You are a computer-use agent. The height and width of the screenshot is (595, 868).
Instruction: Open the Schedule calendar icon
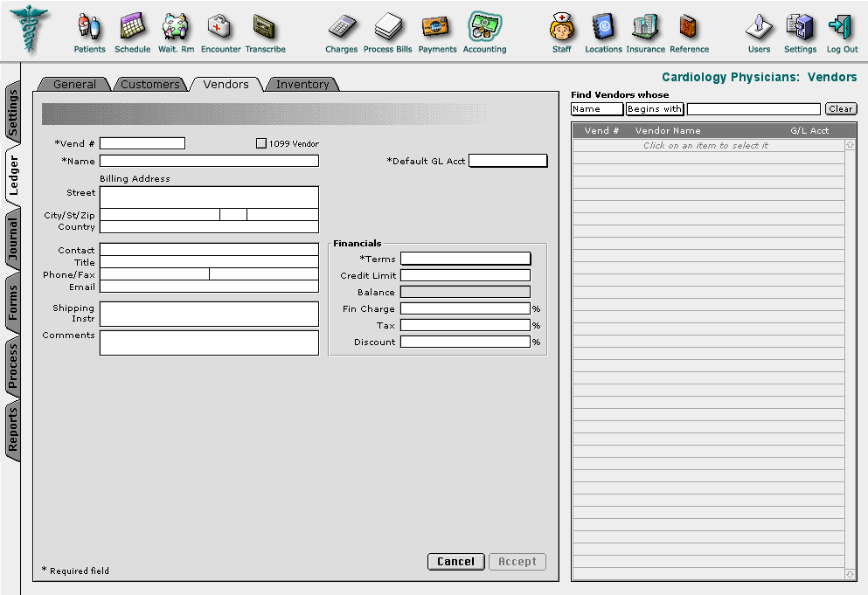click(x=133, y=27)
